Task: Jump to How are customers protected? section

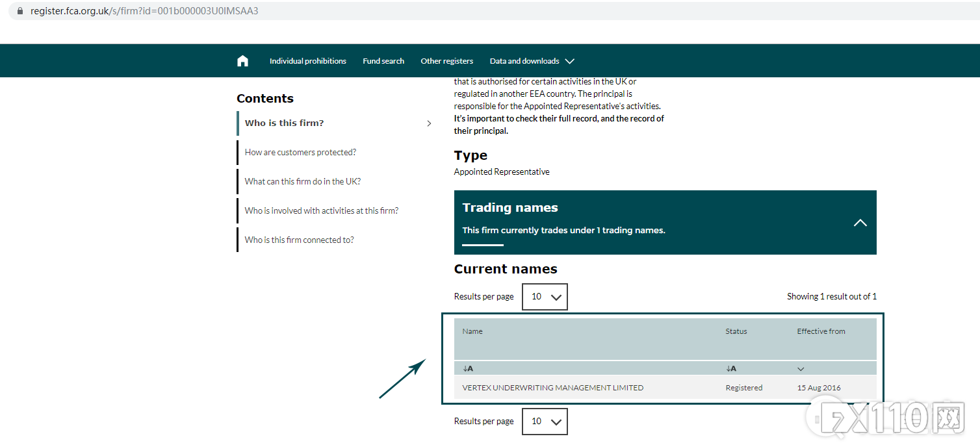Action: click(x=300, y=153)
